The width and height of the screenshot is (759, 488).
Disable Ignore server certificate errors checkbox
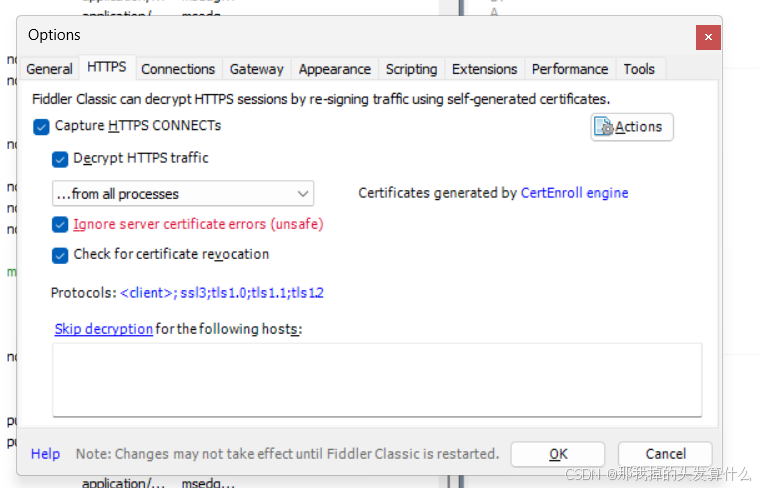[60, 225]
